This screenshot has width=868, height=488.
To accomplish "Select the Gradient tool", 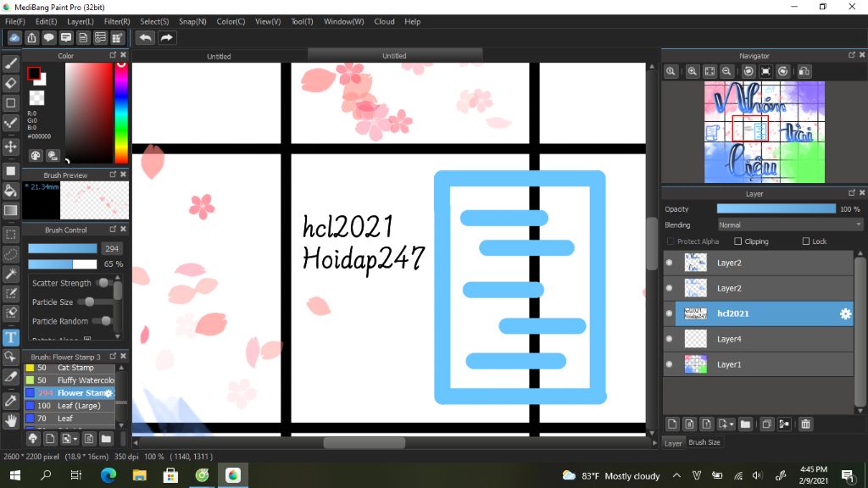I will (x=10, y=210).
